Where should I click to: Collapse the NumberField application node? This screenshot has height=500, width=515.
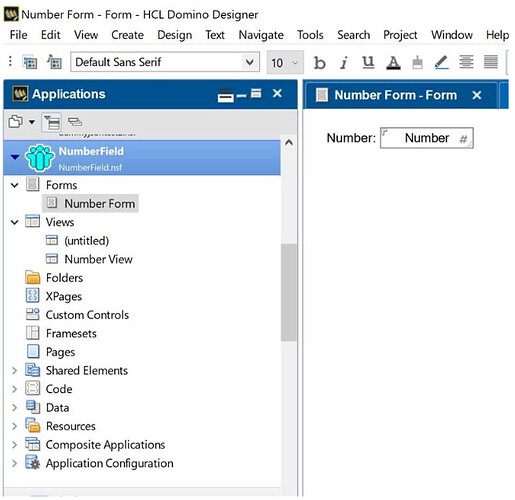pyautogui.click(x=15, y=157)
